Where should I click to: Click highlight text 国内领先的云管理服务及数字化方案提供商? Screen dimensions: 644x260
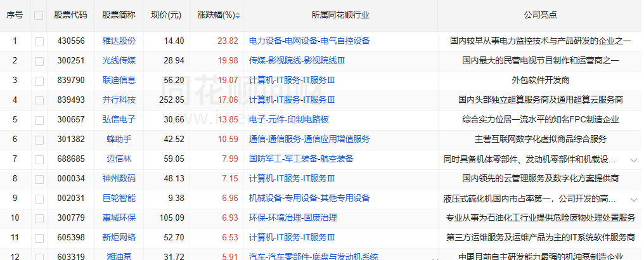541,178
